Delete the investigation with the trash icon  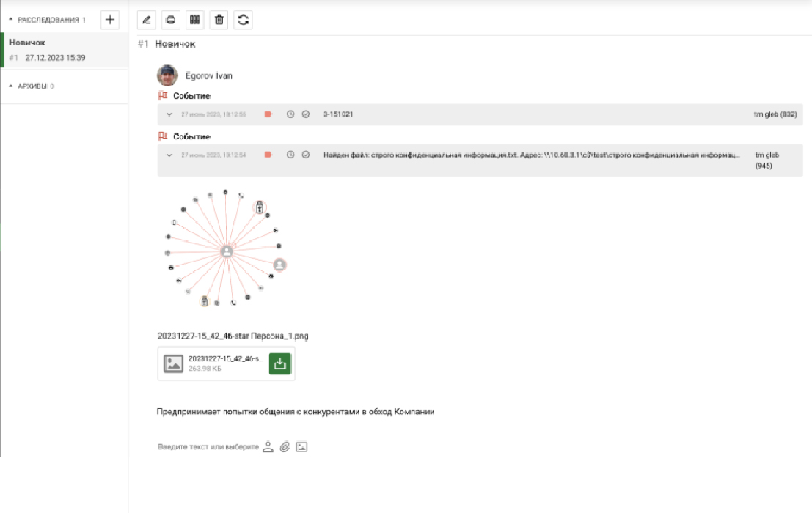point(219,20)
